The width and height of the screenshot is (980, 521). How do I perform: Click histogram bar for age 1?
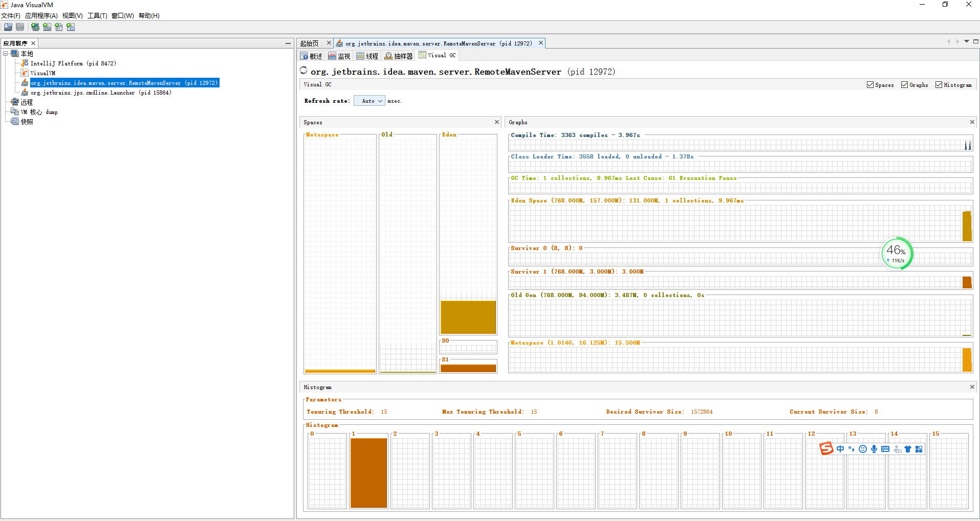[x=368, y=472]
